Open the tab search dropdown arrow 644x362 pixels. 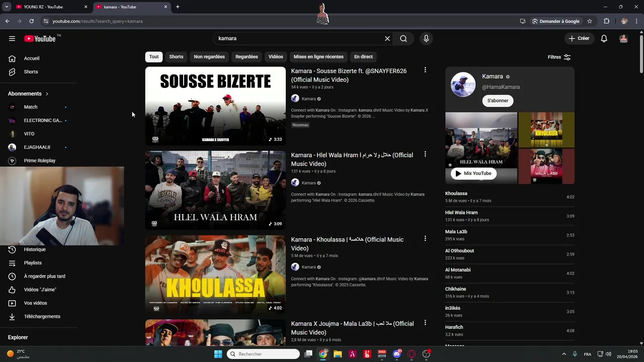click(7, 7)
